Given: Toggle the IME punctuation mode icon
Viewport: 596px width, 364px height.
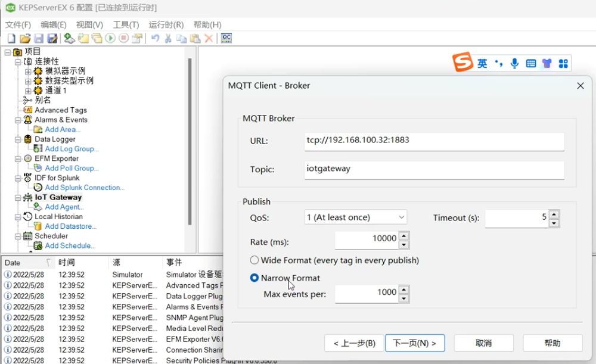Looking at the screenshot, I should (499, 63).
